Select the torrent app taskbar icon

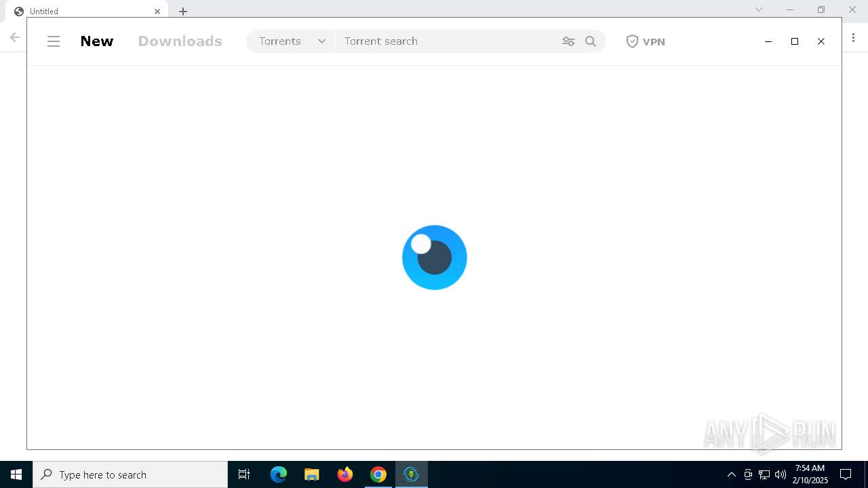tap(412, 474)
